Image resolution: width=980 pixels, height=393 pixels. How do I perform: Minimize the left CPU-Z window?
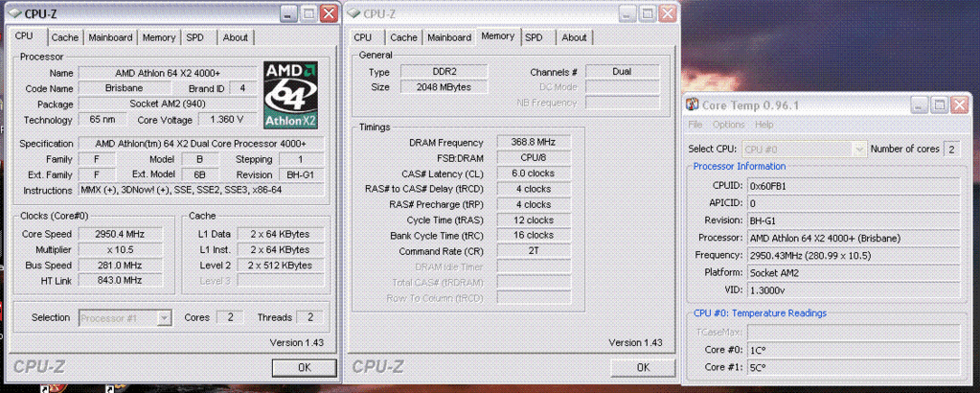pyautogui.click(x=288, y=13)
